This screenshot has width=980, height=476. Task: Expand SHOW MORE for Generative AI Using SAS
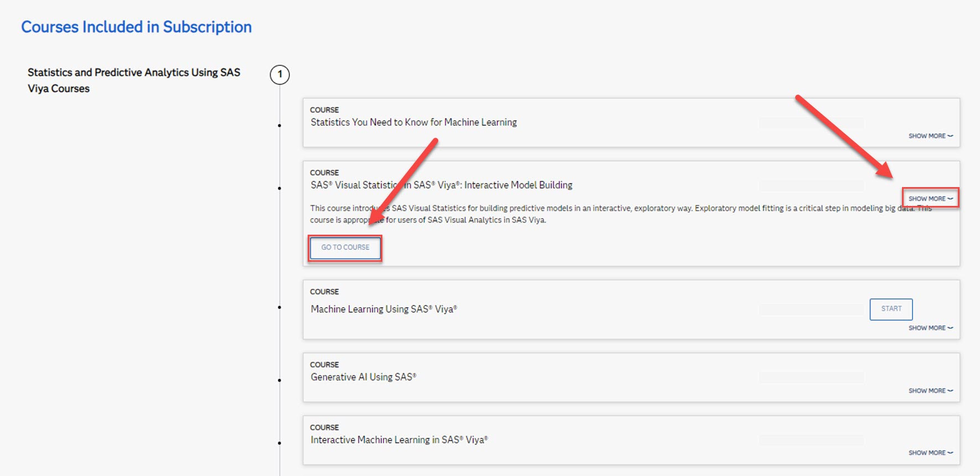931,390
